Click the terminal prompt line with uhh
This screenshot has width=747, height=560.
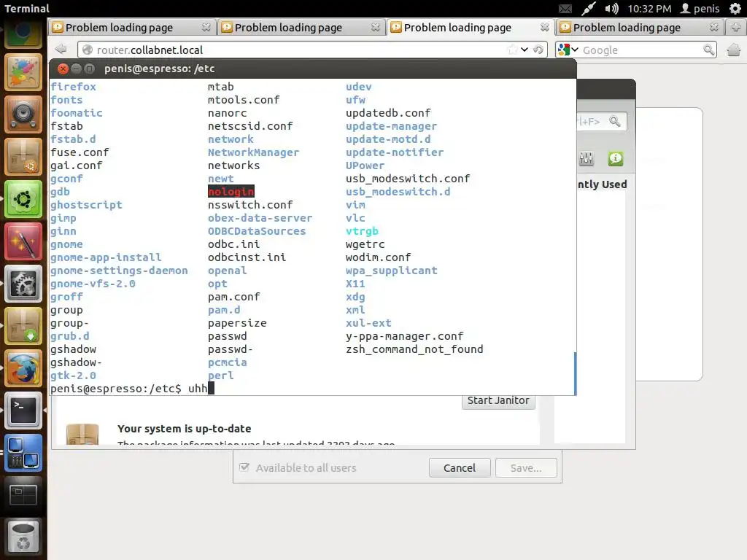(x=133, y=389)
